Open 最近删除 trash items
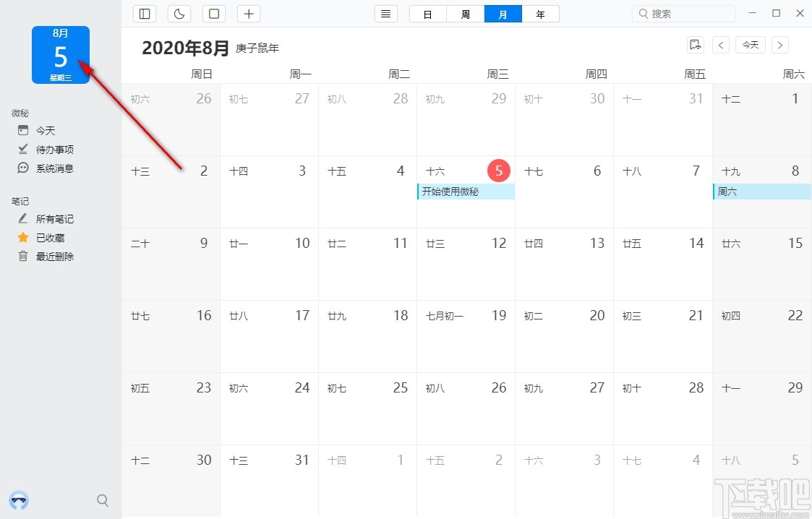The height and width of the screenshot is (519, 812). (x=54, y=257)
